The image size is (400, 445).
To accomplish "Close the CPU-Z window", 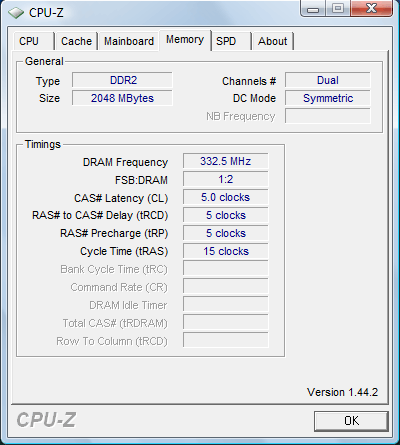I will [371, 9].
